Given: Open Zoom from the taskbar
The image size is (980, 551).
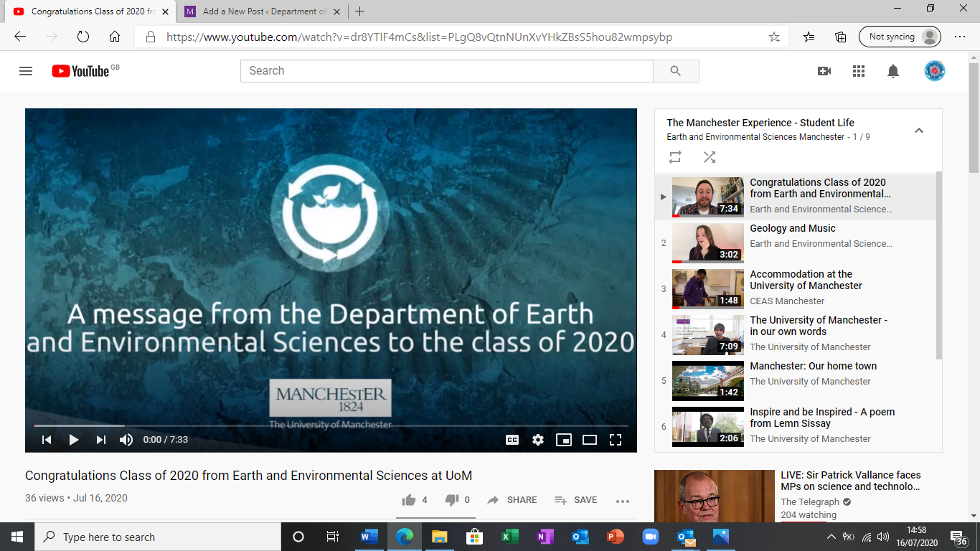Looking at the screenshot, I should (x=650, y=537).
